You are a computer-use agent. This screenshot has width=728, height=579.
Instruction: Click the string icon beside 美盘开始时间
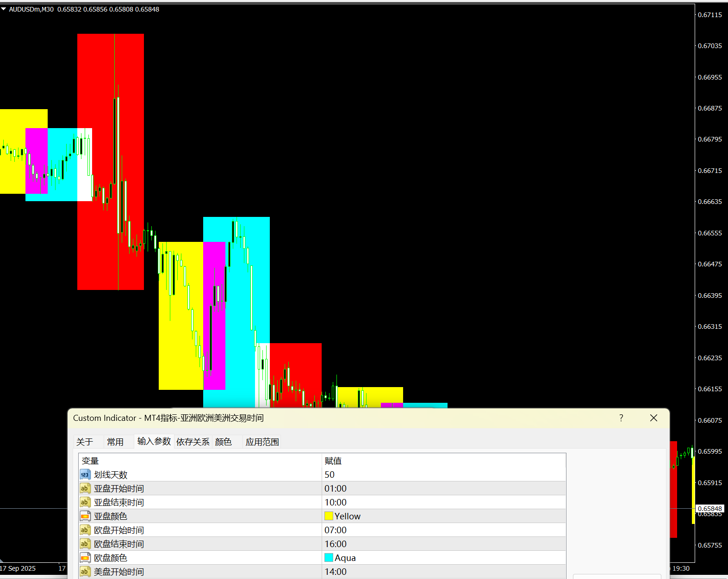coord(85,572)
